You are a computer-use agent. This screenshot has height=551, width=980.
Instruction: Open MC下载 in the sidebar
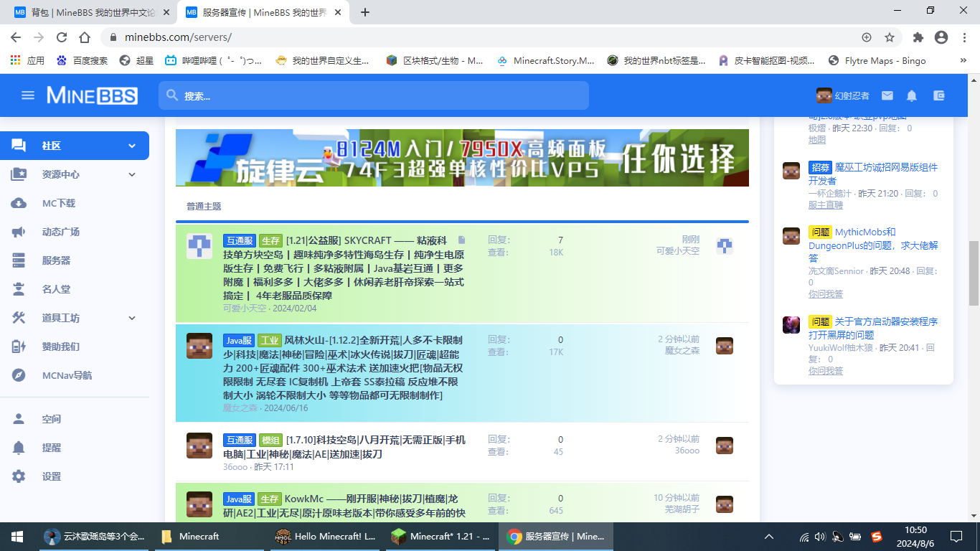pos(59,203)
